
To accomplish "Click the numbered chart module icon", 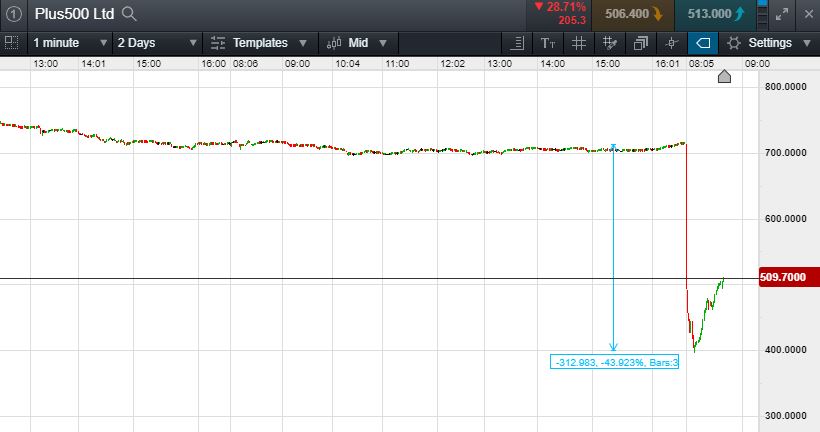I will [x=13, y=14].
